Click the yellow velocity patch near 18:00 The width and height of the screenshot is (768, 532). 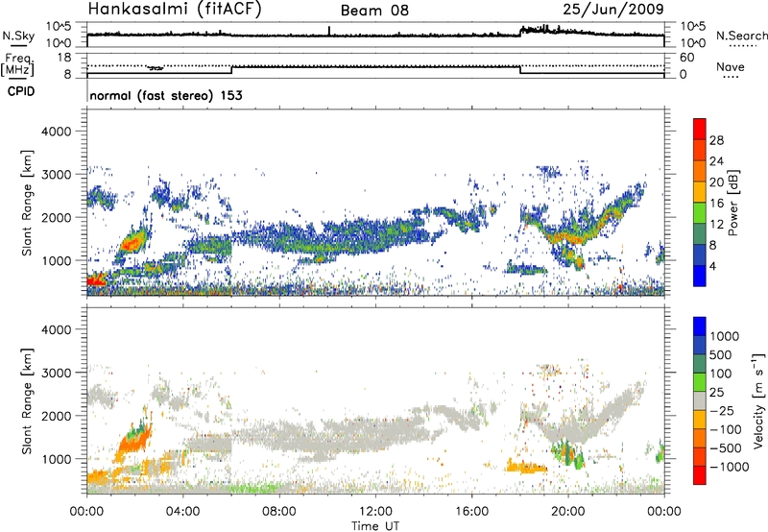(526, 467)
